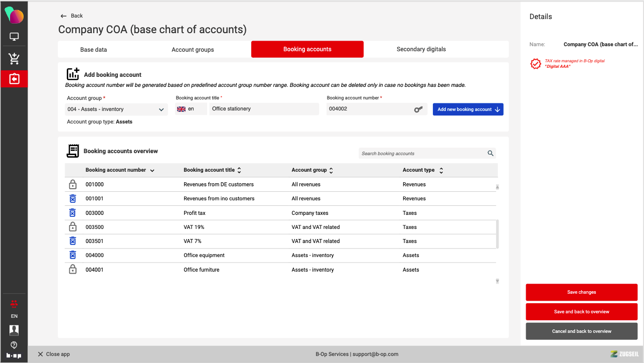This screenshot has height=363, width=644.
Task: Open the help icon in sidebar
Action: [14, 344]
